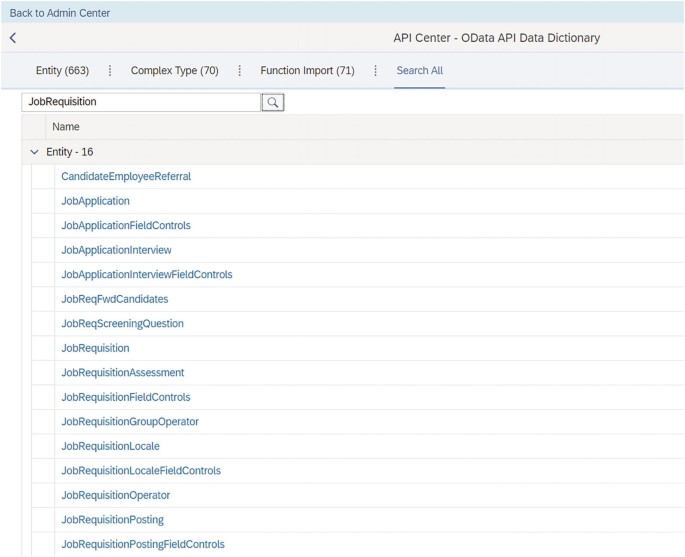This screenshot has width=685, height=557.
Task: Switch to the Entity (663) tab
Action: [x=62, y=71]
